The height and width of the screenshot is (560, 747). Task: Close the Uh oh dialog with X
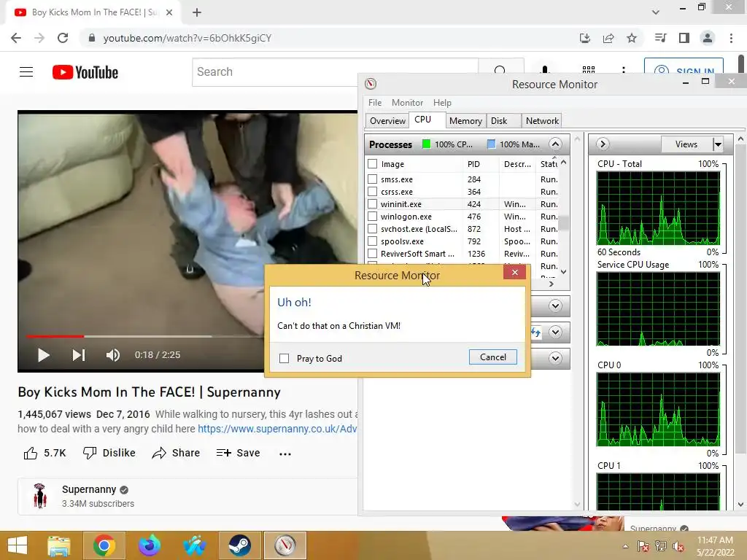click(x=514, y=273)
